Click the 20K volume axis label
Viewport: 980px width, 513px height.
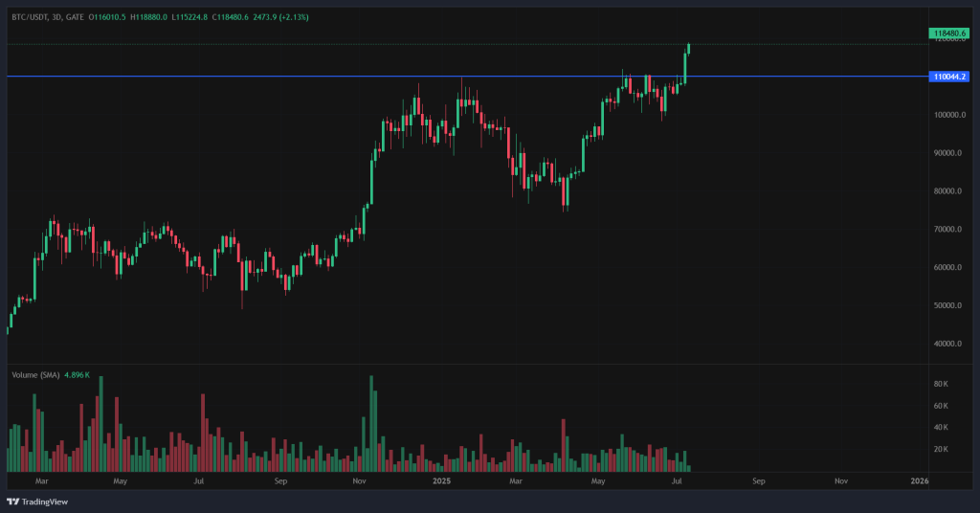tap(940, 449)
